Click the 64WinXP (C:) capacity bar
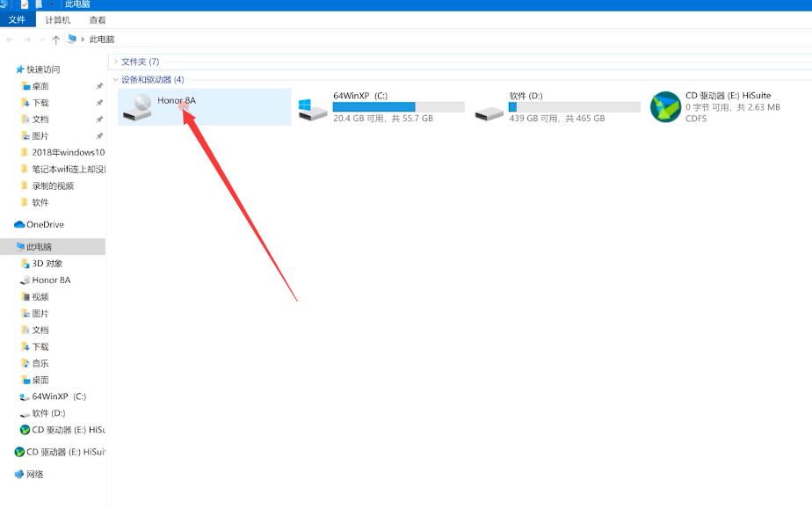 [x=399, y=106]
